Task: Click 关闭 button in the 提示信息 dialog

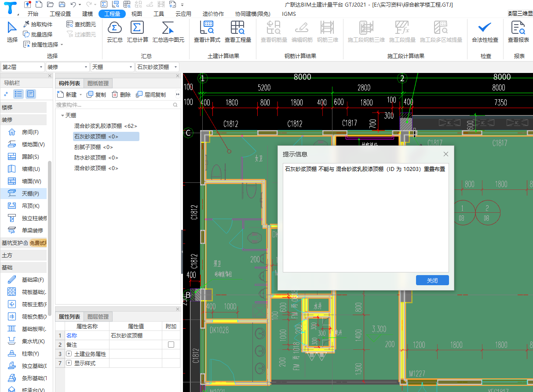Action: pos(432,280)
